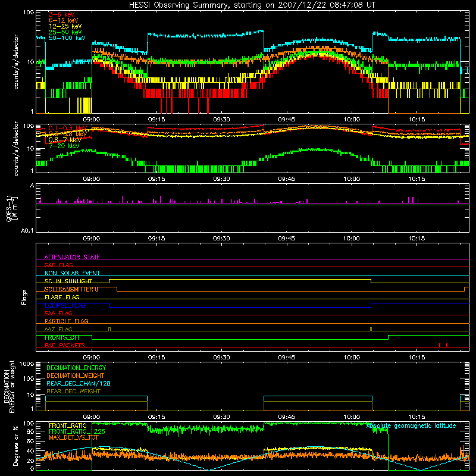
Task: Click the Absolute geomagnetic latitude label
Action: click(411, 426)
